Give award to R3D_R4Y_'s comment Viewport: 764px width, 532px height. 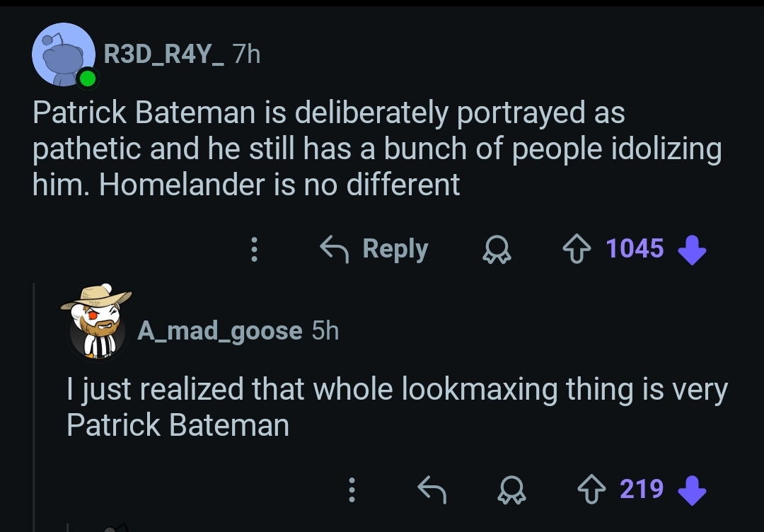click(x=497, y=249)
